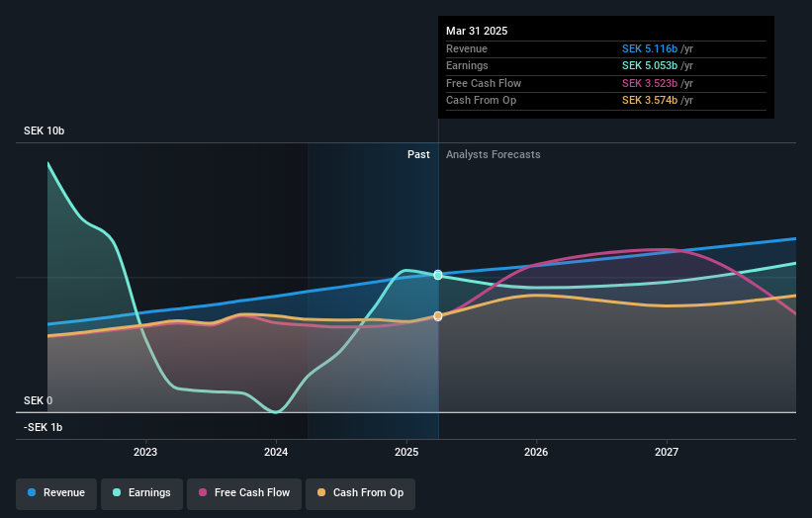Click the SEK 5.116b revenue value
Image resolution: width=812 pixels, height=518 pixels.
(650, 48)
